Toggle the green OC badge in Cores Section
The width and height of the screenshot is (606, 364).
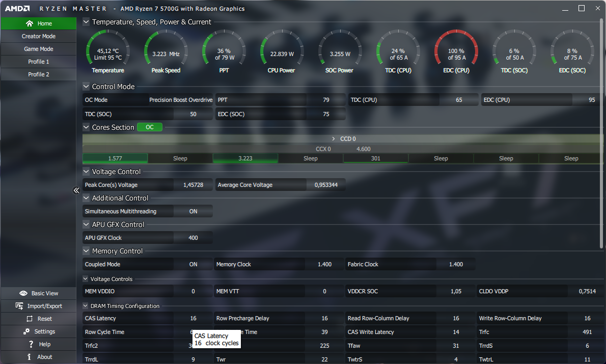[x=150, y=127]
